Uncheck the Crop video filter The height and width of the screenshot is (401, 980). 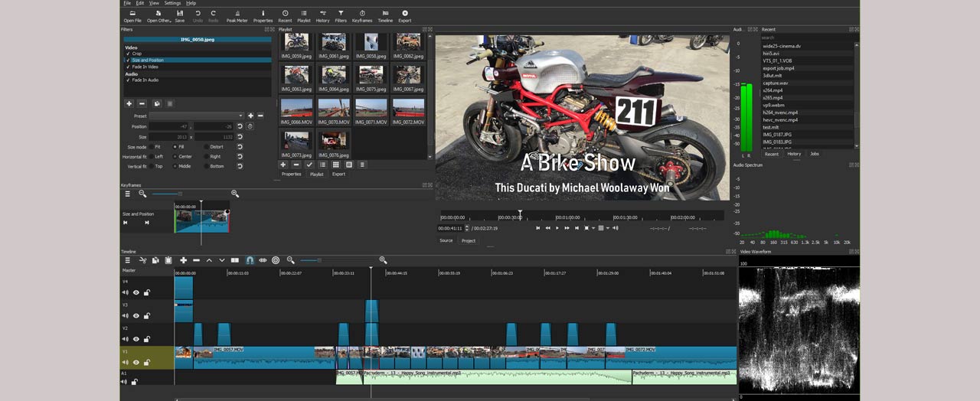pyautogui.click(x=128, y=54)
